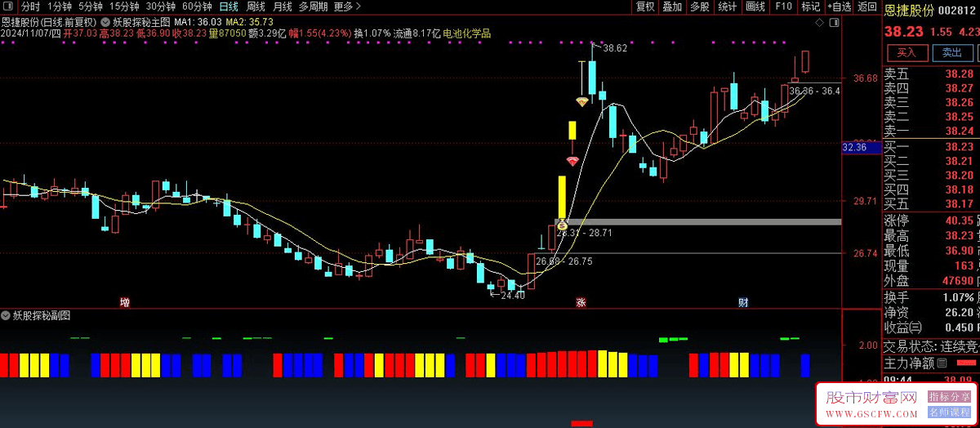
Task: Select the 60分钟 period
Action: (197, 7)
